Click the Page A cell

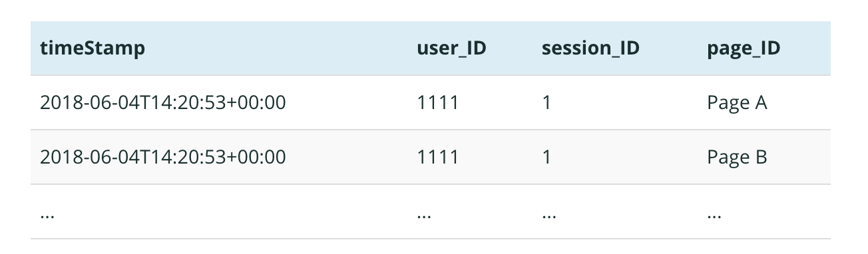click(x=737, y=103)
